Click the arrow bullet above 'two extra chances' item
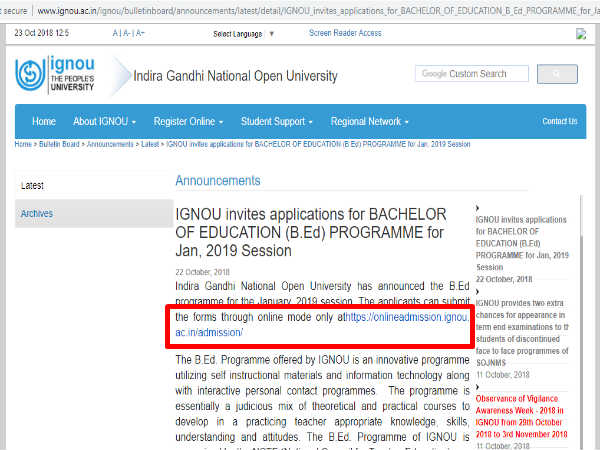 477,292
